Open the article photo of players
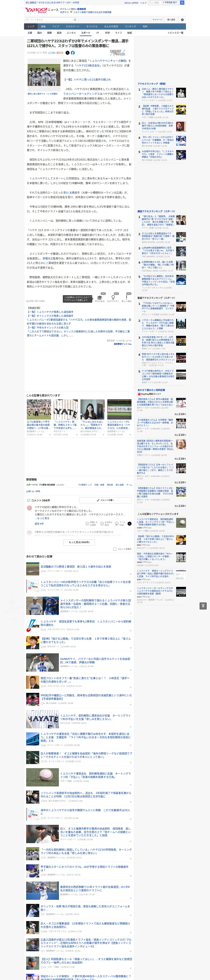210x980 pixels. 44,75
